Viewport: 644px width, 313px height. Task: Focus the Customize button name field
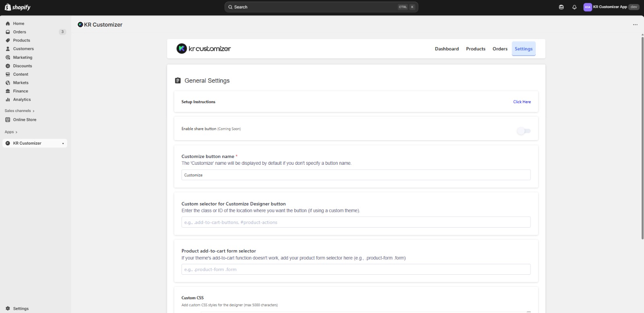point(356,175)
